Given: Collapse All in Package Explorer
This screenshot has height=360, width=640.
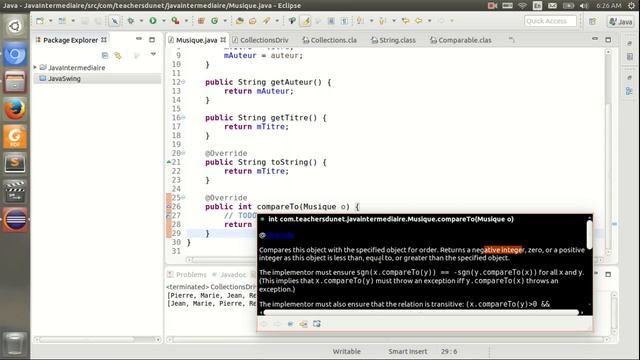Looking at the screenshot, I should (x=105, y=55).
